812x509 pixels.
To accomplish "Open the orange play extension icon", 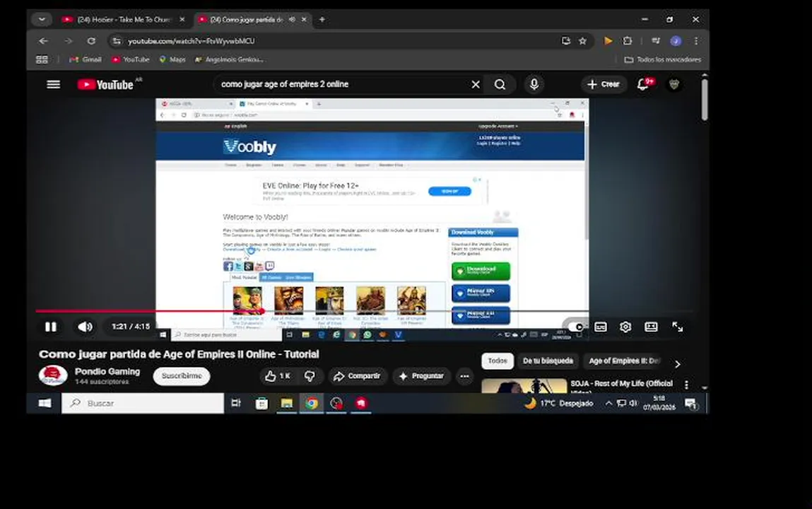I will pos(608,41).
